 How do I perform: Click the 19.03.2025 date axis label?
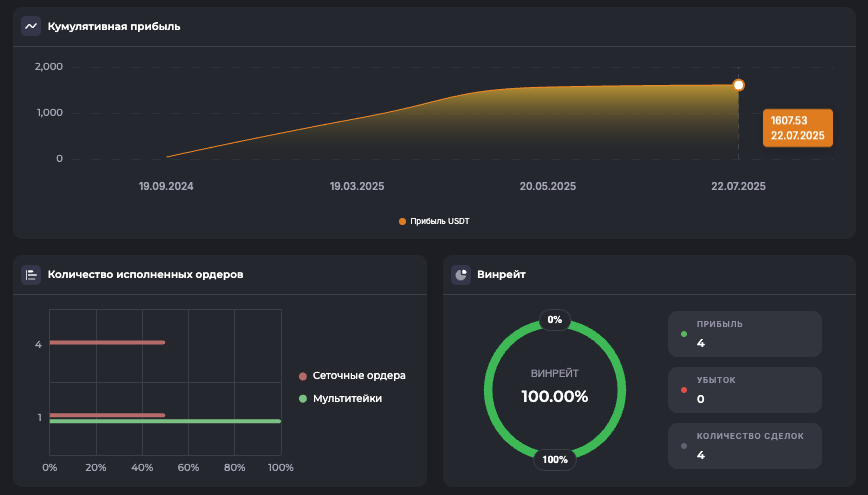(x=357, y=186)
